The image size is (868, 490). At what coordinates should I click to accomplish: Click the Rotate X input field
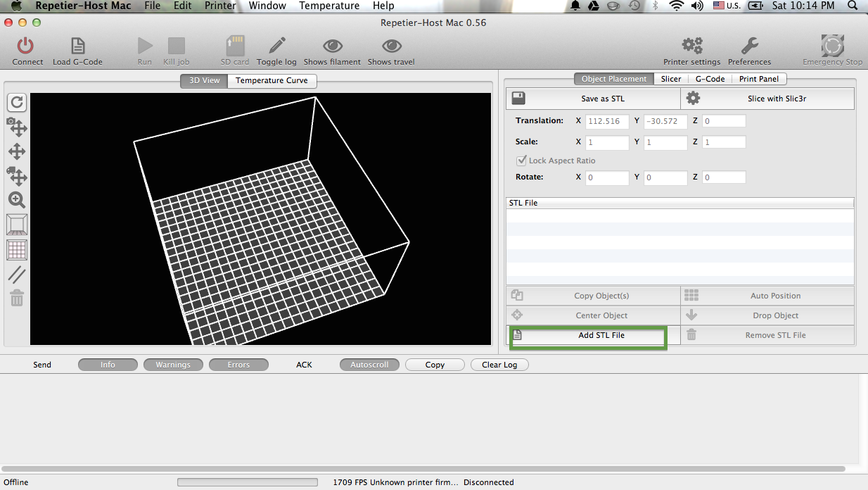tap(607, 177)
